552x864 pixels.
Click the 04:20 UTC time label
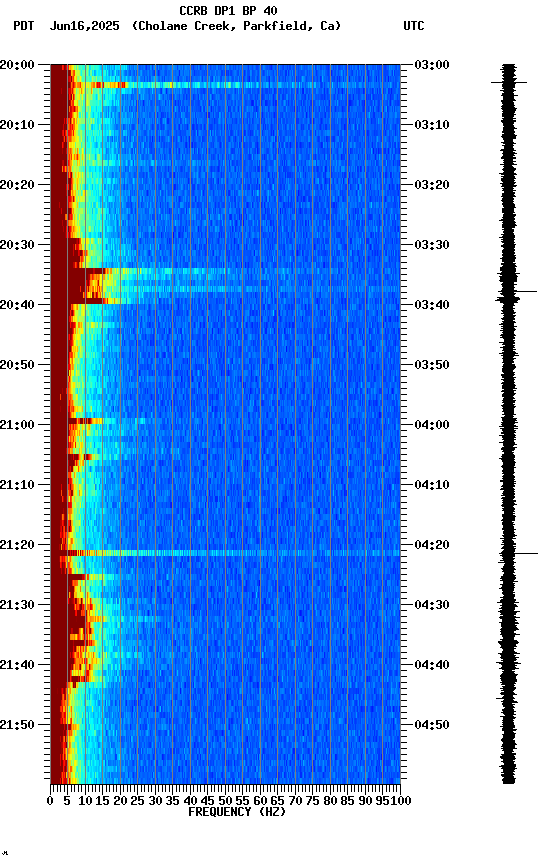tap(432, 545)
